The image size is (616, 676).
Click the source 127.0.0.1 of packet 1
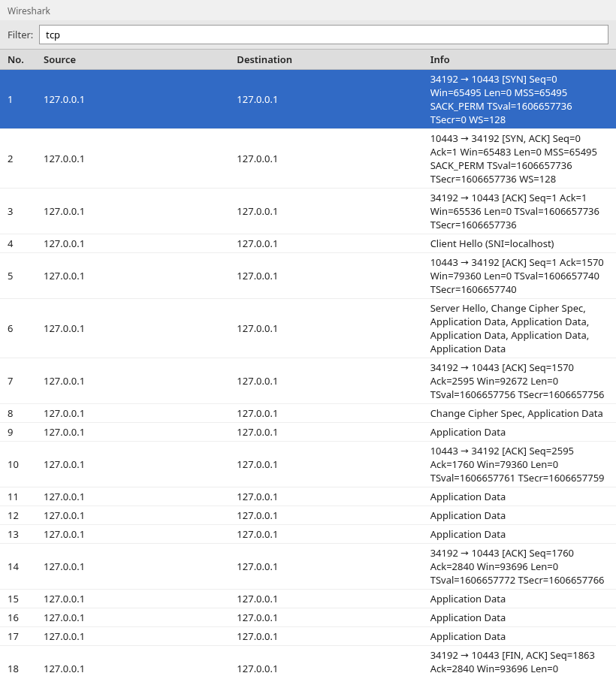[x=64, y=100]
